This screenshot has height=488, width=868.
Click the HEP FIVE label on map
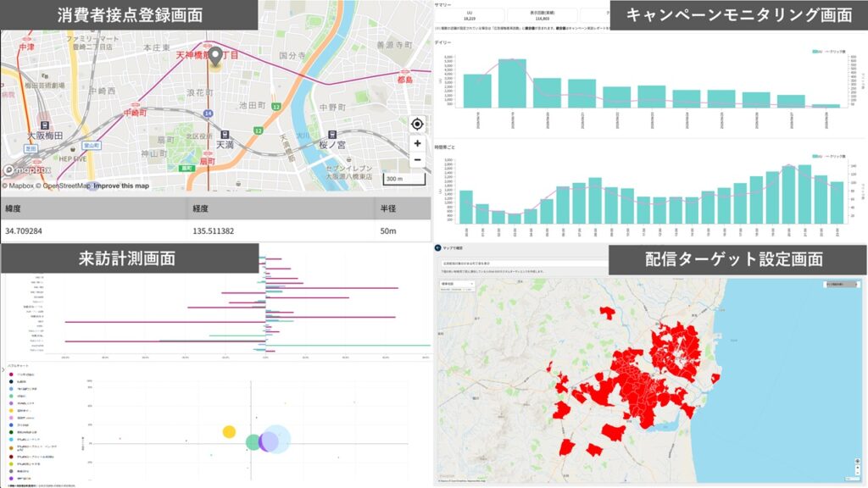(x=73, y=158)
